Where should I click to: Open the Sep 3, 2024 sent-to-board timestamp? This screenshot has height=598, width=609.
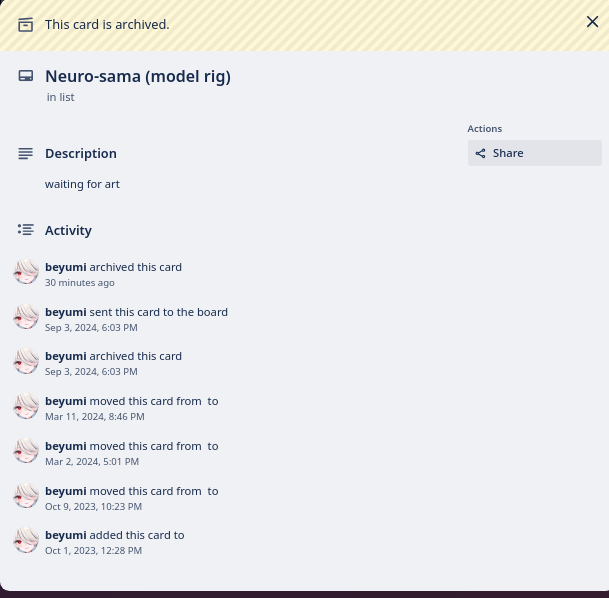pyautogui.click(x=91, y=328)
